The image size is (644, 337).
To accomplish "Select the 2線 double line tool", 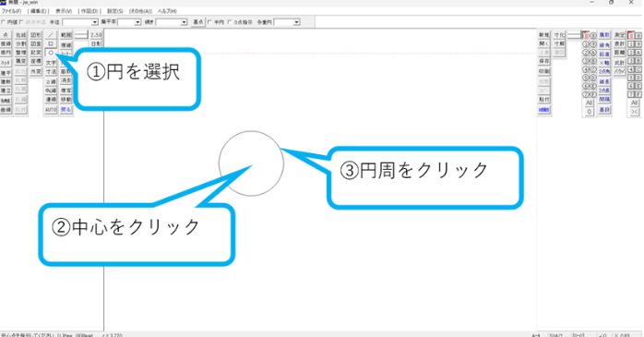I will pos(51,82).
